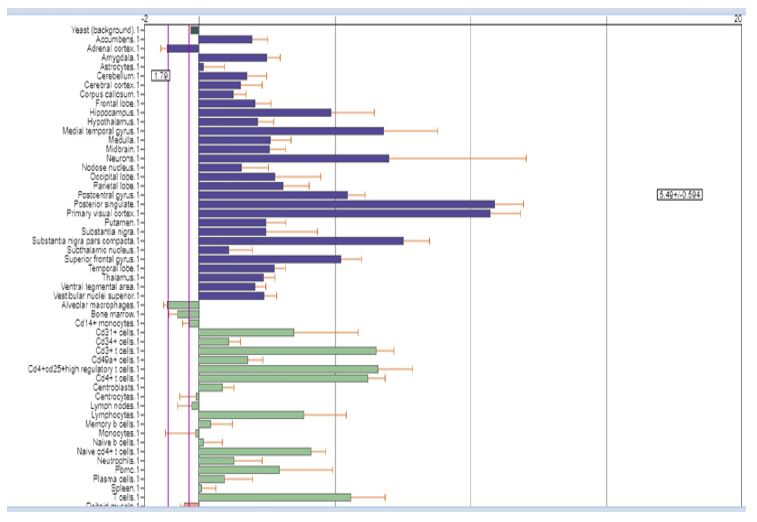Select the Cd31+ cells green bar

tap(246, 332)
